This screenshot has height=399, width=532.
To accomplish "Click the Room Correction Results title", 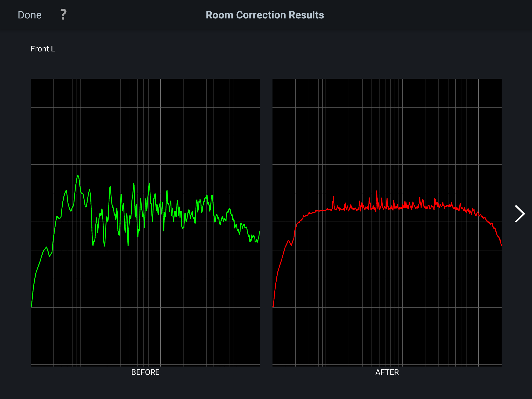I will tap(265, 15).
